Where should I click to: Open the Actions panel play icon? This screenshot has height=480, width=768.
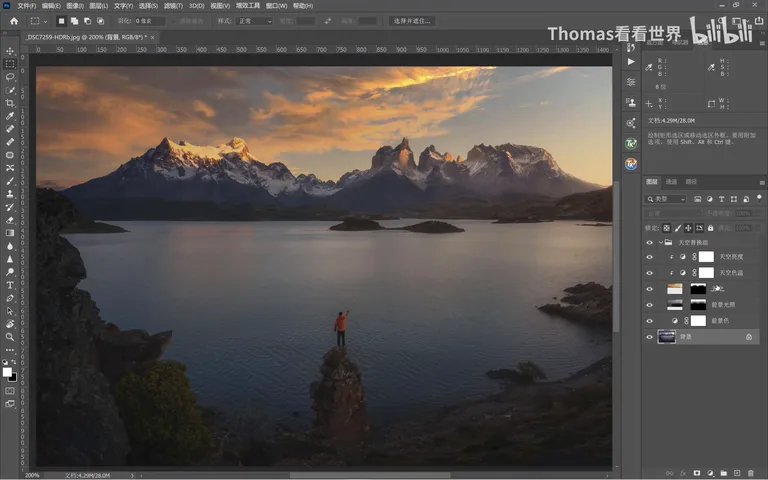point(631,62)
